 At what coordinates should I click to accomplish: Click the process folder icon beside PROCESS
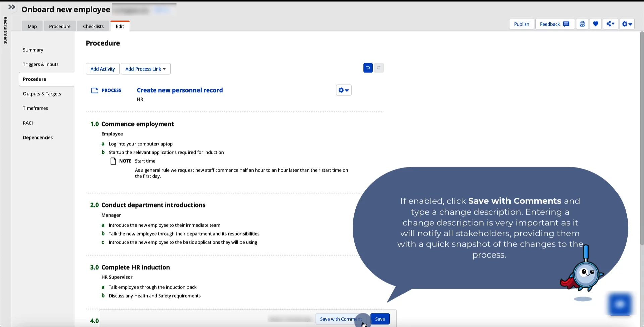click(x=95, y=90)
